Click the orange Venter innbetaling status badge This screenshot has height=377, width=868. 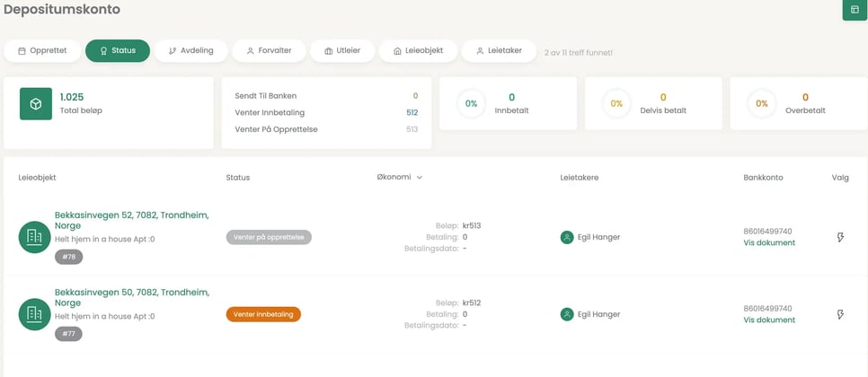pos(263,314)
